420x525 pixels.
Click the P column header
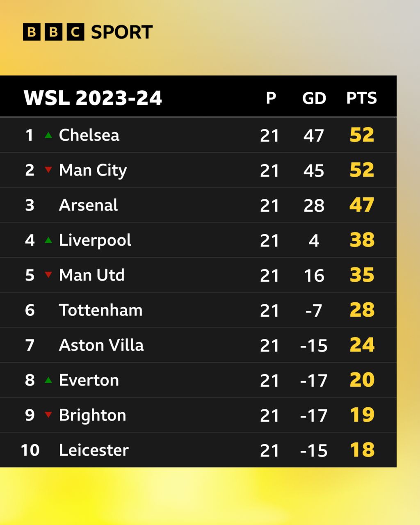tap(271, 98)
